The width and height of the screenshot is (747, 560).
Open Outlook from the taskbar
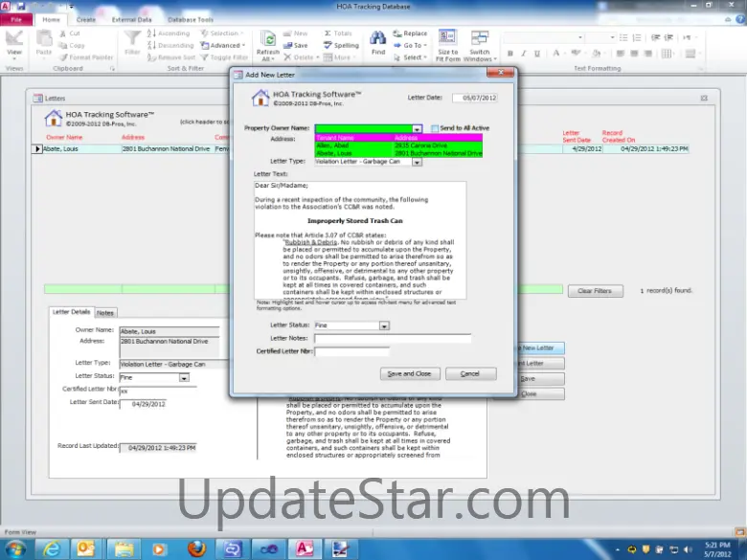(x=87, y=549)
